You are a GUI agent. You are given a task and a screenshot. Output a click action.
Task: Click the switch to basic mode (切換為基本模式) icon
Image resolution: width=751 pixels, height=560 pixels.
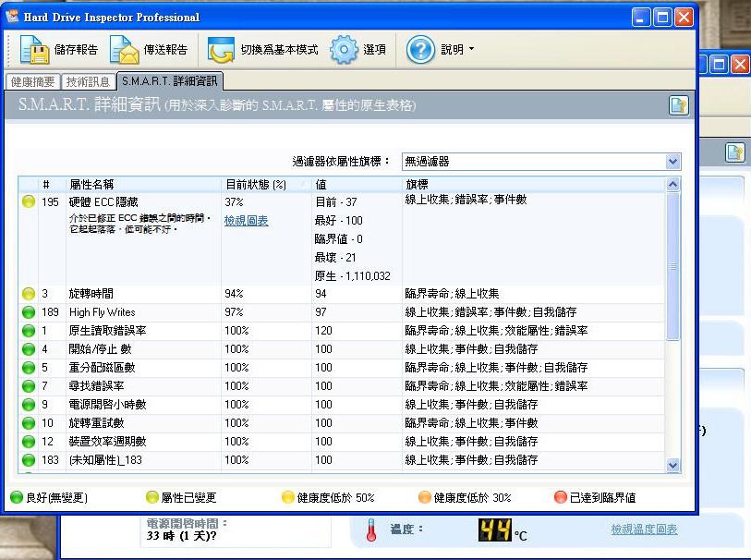[221, 49]
